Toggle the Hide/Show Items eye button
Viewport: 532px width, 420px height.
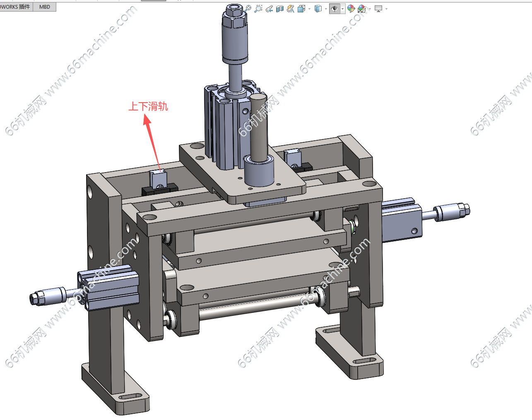pyautogui.click(x=335, y=8)
